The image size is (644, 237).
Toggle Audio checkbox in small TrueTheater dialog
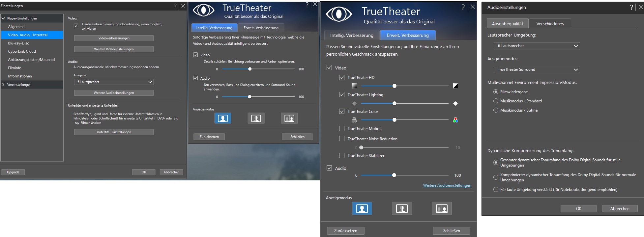point(195,78)
